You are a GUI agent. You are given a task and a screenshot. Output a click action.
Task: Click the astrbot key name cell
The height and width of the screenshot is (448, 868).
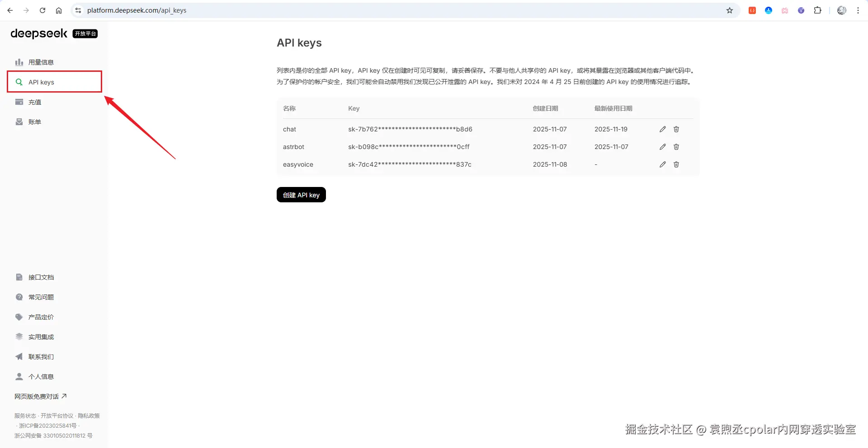[293, 147]
